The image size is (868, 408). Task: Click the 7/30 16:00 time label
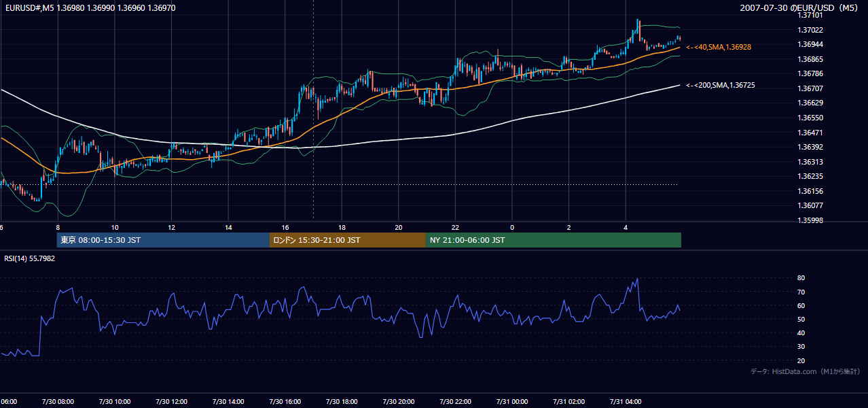[x=285, y=401]
